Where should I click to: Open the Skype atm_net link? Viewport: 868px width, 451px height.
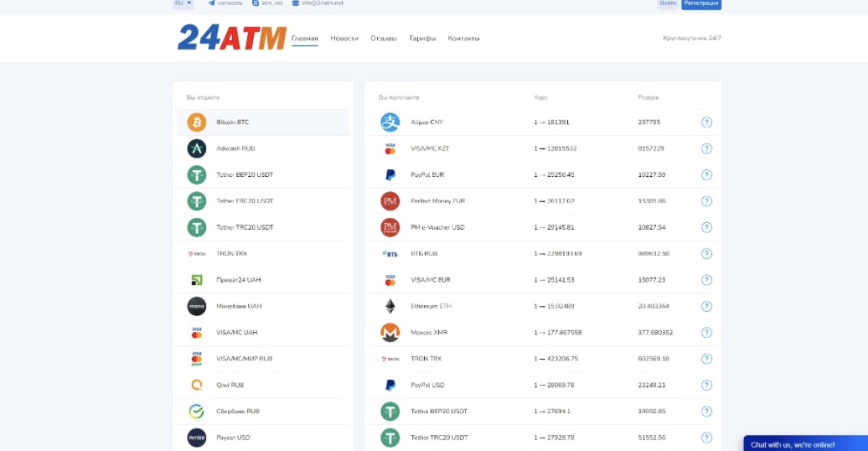[267, 3]
